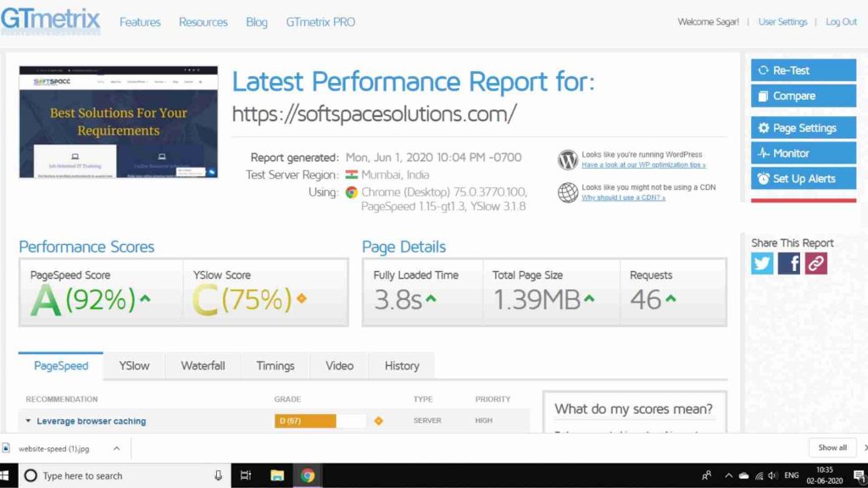Share report on Twitter
868x488 pixels.
point(762,263)
